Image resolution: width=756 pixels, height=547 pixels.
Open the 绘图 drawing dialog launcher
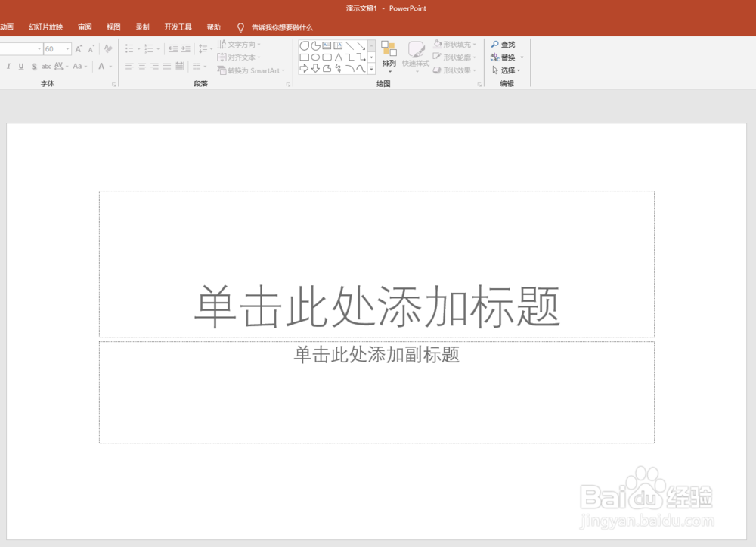(x=479, y=85)
